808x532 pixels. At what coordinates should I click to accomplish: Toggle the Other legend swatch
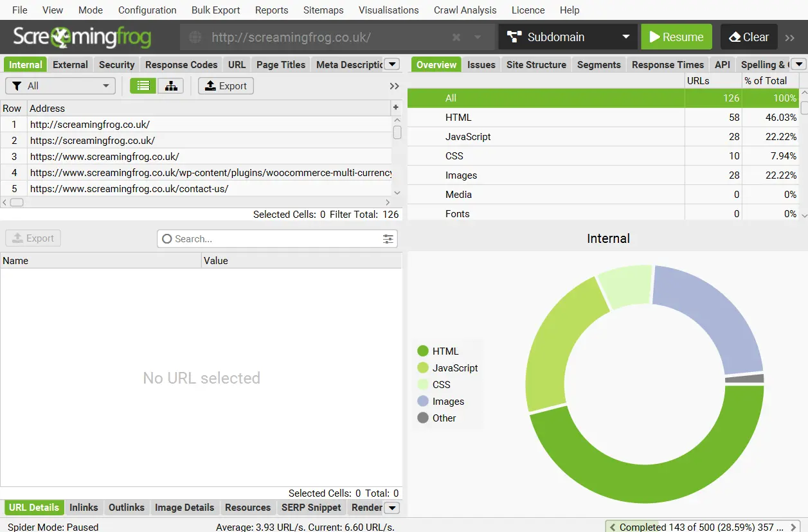[423, 418]
